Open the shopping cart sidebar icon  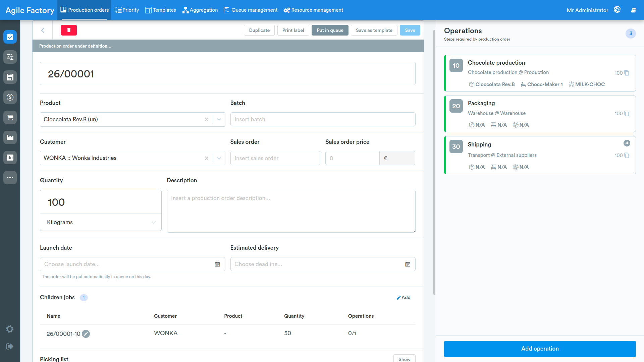click(10, 117)
